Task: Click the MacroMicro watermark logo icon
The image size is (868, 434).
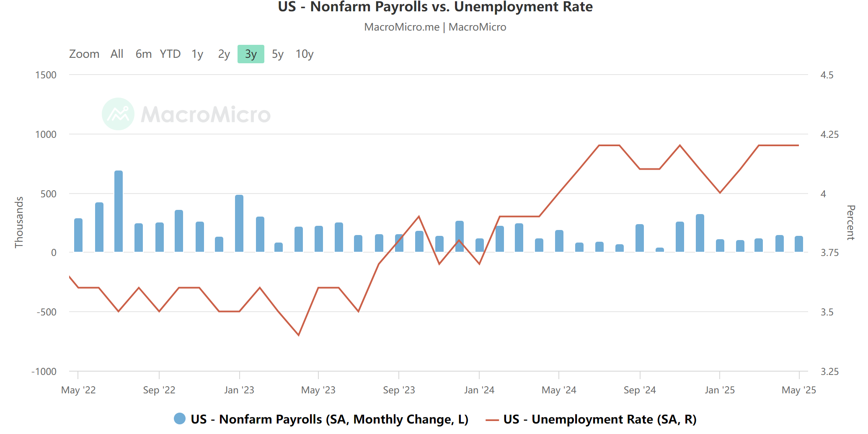Action: 118,114
